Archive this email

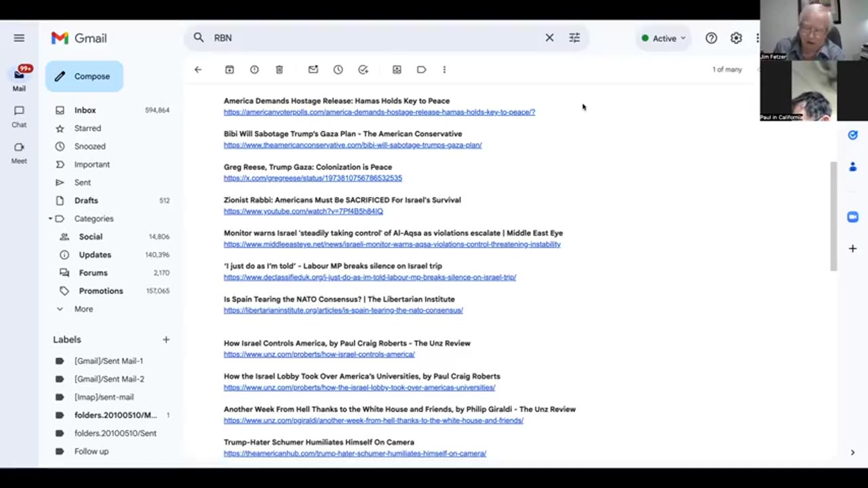pyautogui.click(x=229, y=69)
